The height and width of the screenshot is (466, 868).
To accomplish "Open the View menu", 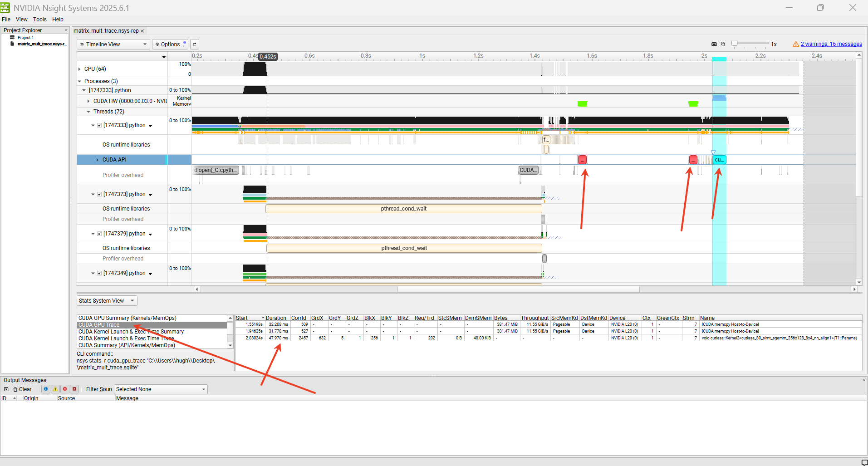I will click(21, 20).
